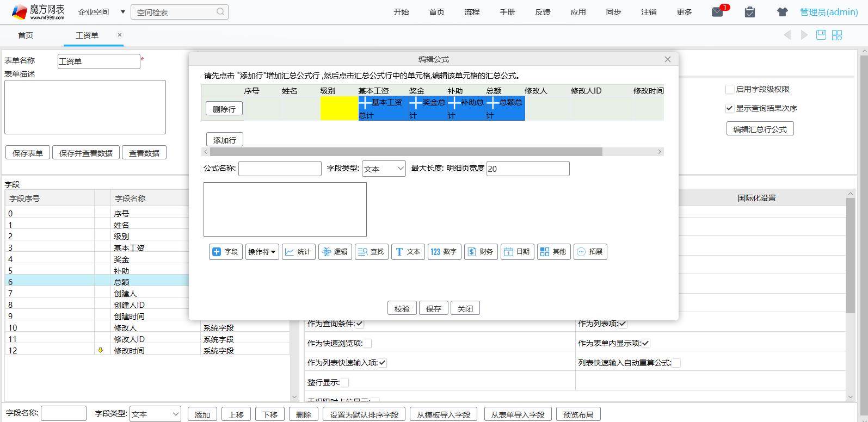Toggle 作为快速浏览项 checkbox
The width and height of the screenshot is (868, 422).
pyautogui.click(x=368, y=343)
